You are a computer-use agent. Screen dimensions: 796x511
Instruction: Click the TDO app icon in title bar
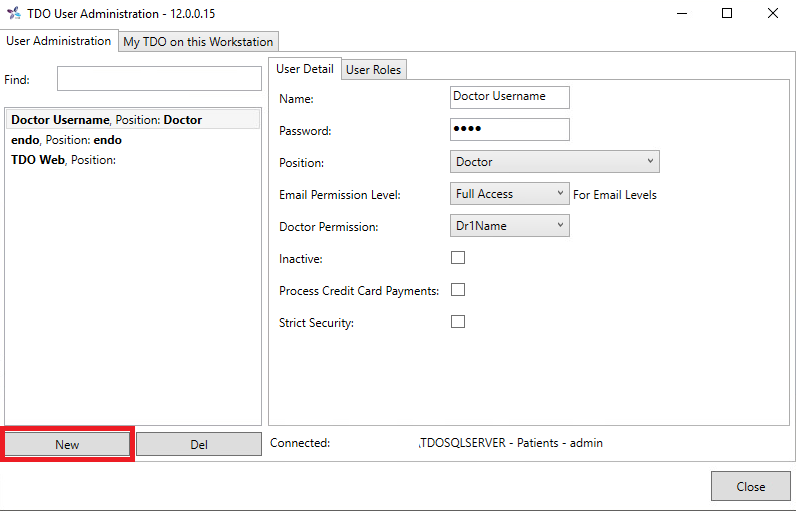13,14
